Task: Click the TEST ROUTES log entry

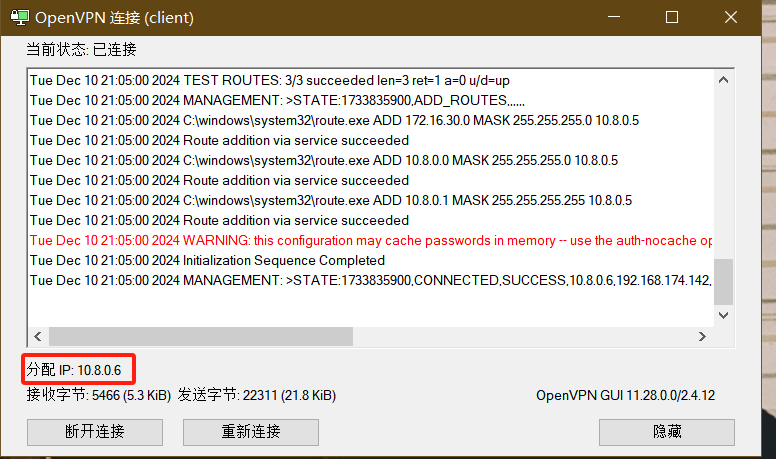Action: 270,80
